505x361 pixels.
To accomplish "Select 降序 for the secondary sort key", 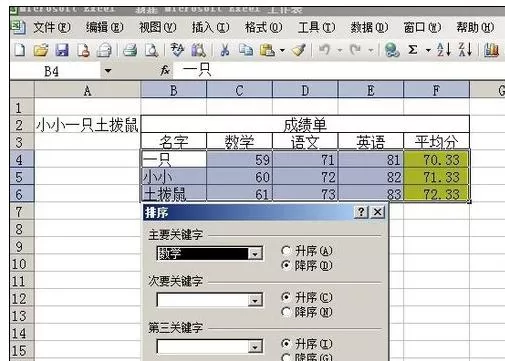I will click(286, 312).
